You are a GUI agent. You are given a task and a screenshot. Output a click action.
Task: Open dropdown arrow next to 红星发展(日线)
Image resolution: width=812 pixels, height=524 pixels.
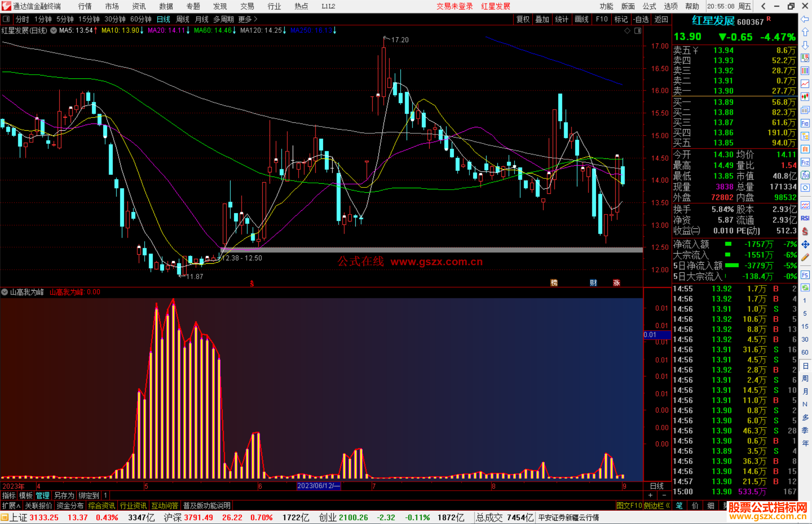[x=54, y=30]
